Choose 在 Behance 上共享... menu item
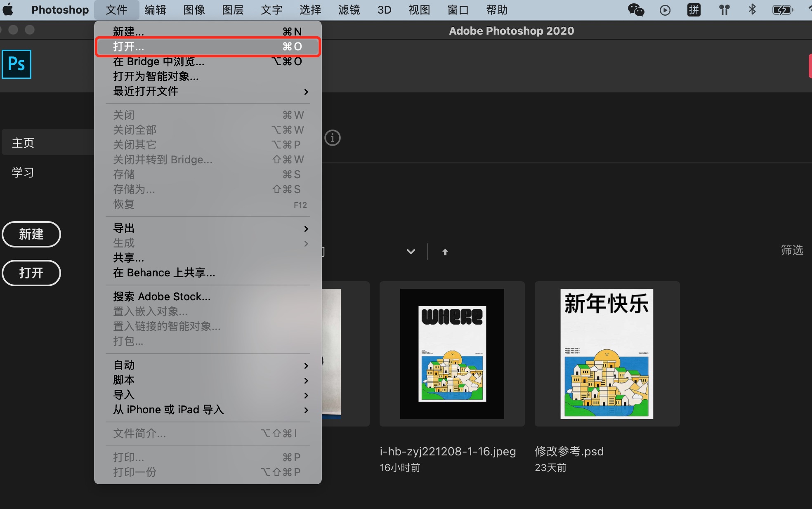Screen dimensions: 812x509 click(x=164, y=273)
